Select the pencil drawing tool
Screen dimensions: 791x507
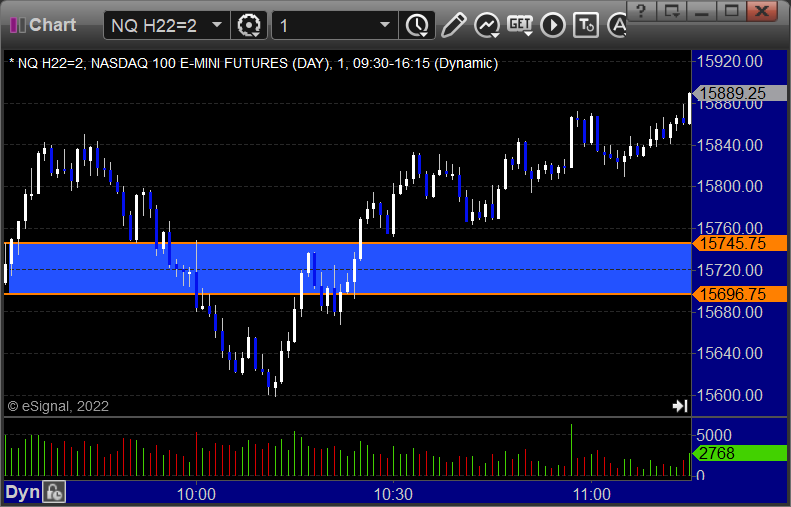pyautogui.click(x=453, y=25)
